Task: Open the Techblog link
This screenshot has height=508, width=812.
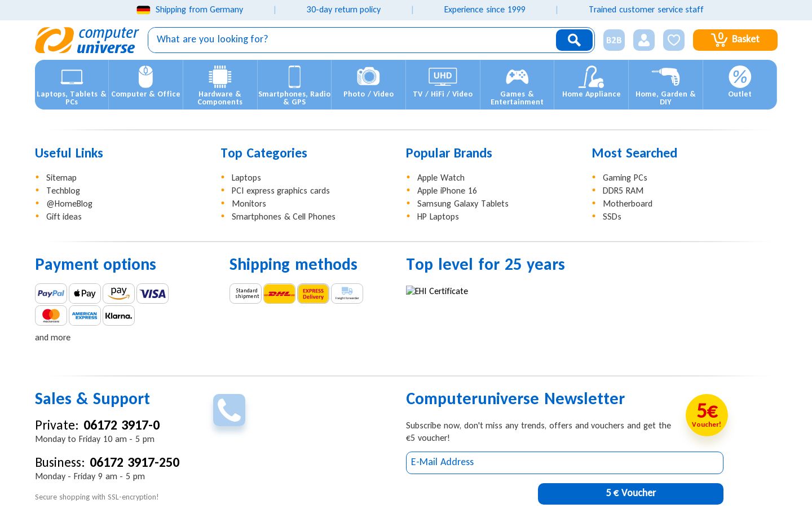Action: click(63, 191)
